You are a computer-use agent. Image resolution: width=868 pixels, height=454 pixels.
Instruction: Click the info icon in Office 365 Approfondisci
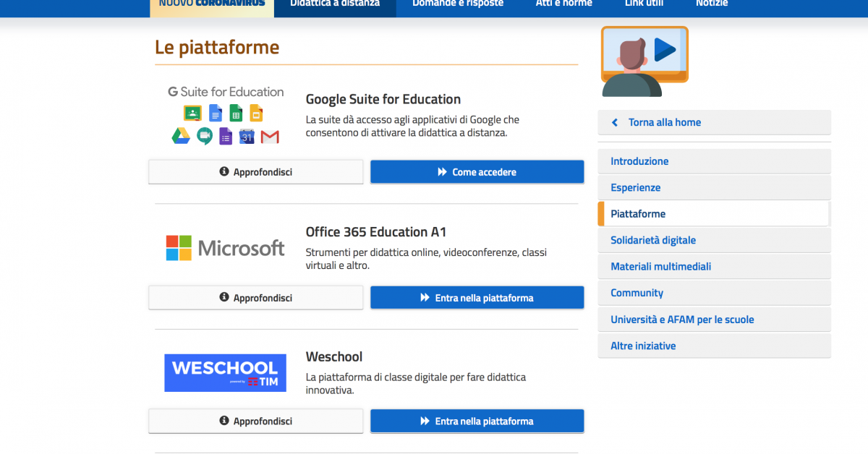pos(224,298)
